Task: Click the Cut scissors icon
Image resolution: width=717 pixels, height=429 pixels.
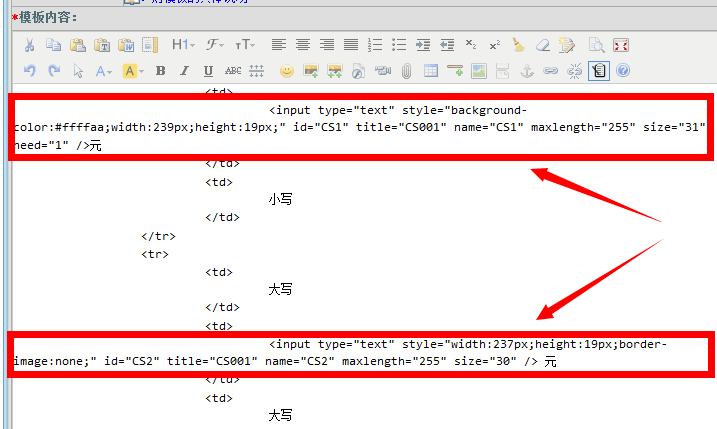Action: (x=30, y=45)
